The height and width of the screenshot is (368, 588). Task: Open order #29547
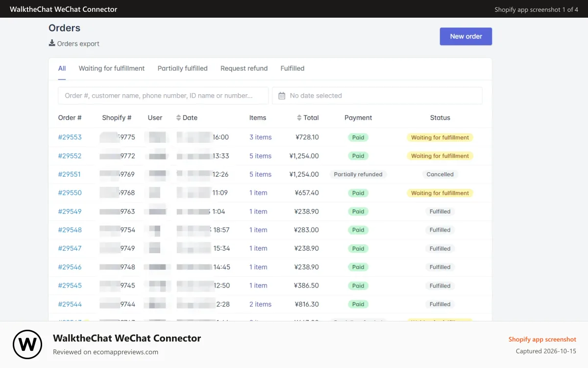pyautogui.click(x=70, y=248)
